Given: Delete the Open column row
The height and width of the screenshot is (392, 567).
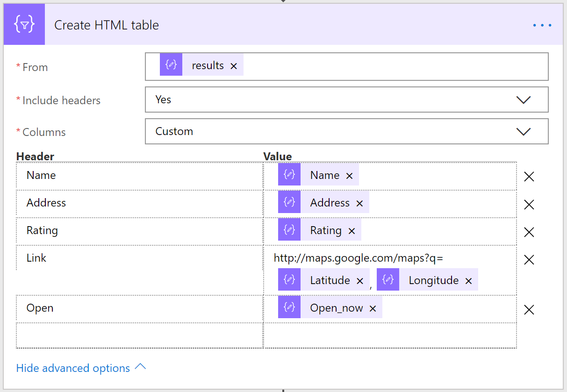Looking at the screenshot, I should (529, 310).
